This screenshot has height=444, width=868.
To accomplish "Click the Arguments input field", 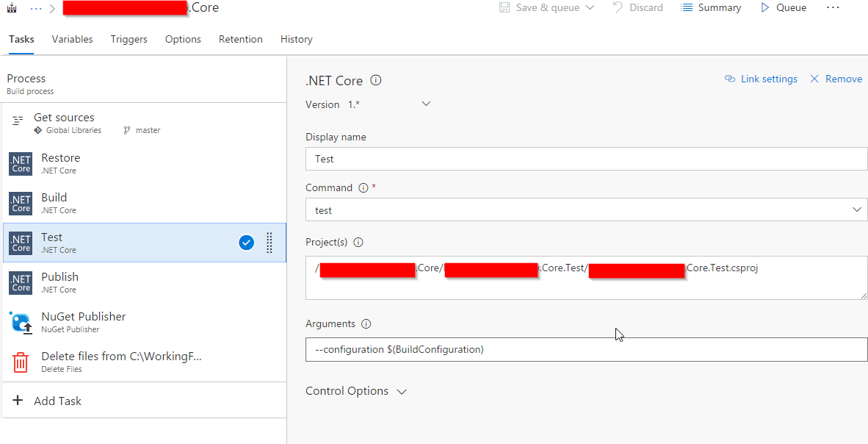I will pos(585,350).
